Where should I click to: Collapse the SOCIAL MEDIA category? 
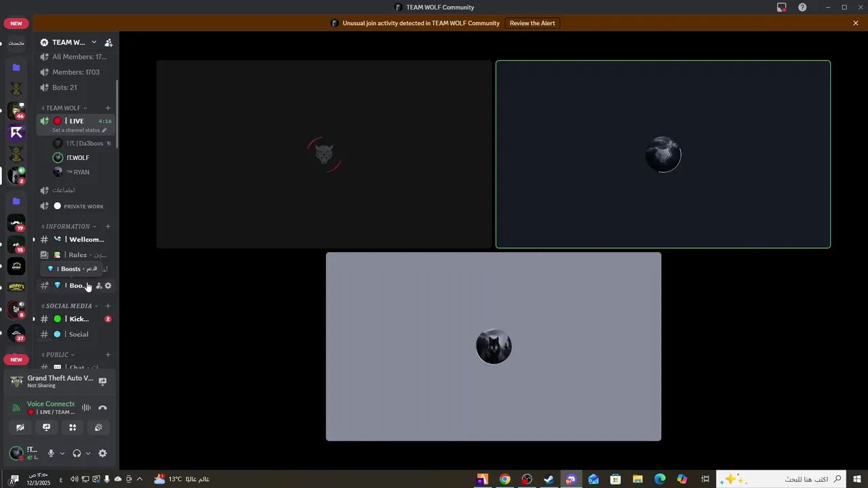coord(70,306)
